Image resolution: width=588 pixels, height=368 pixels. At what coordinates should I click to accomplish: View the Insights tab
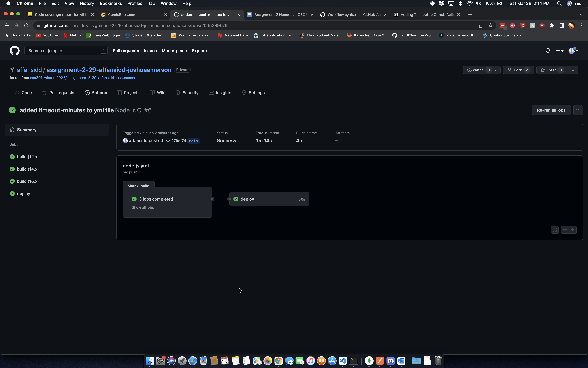click(x=220, y=93)
